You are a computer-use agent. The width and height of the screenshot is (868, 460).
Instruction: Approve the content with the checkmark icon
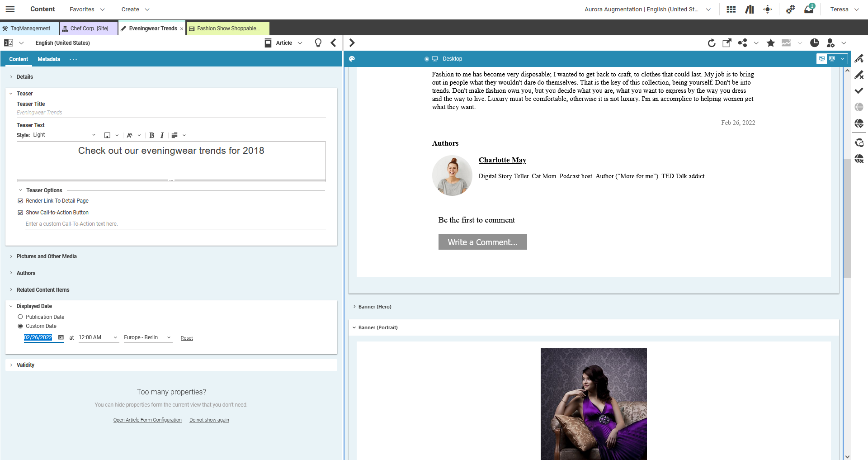click(859, 90)
